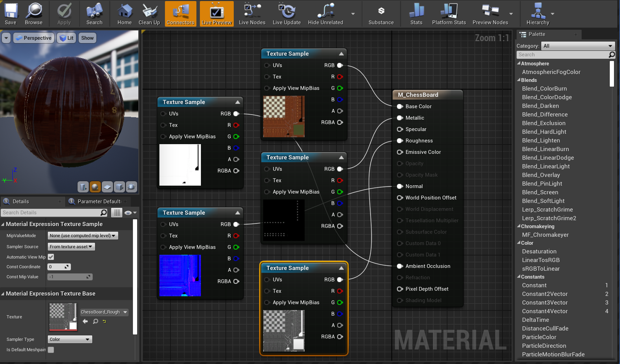Open Preview Nodes dropdown arrow
The height and width of the screenshot is (364, 620).
[511, 14]
